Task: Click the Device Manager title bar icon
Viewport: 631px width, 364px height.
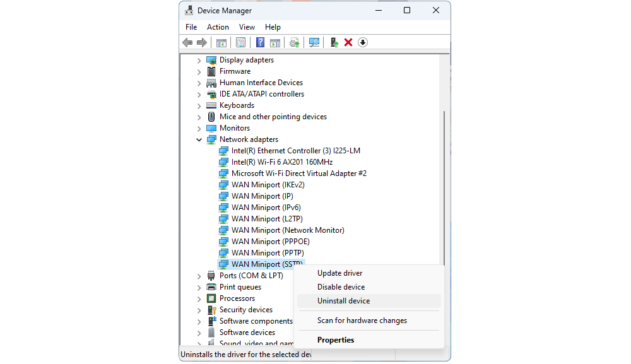Action: [x=189, y=11]
